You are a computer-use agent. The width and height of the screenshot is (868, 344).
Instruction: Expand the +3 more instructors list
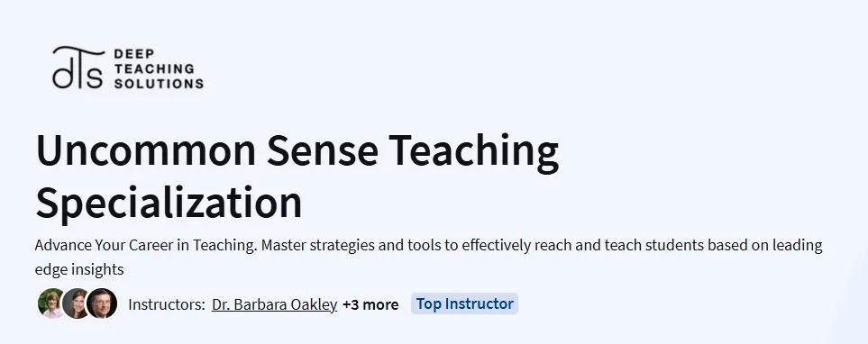370,304
